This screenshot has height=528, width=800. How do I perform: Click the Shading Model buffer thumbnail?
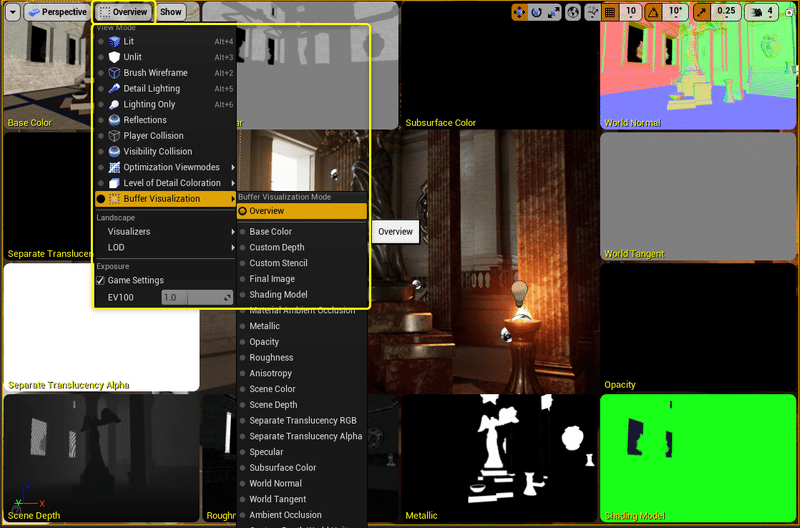point(697,458)
